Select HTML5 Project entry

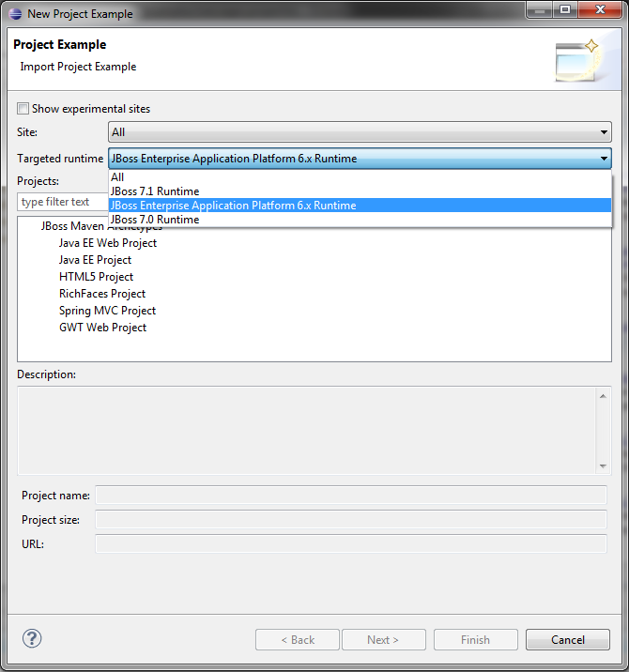coord(96,277)
